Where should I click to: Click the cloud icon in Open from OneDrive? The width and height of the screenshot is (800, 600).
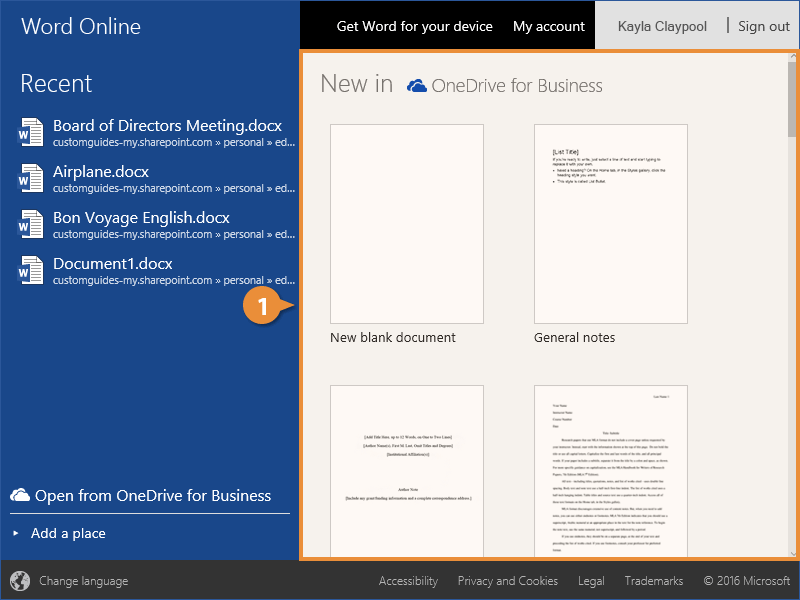(x=20, y=495)
